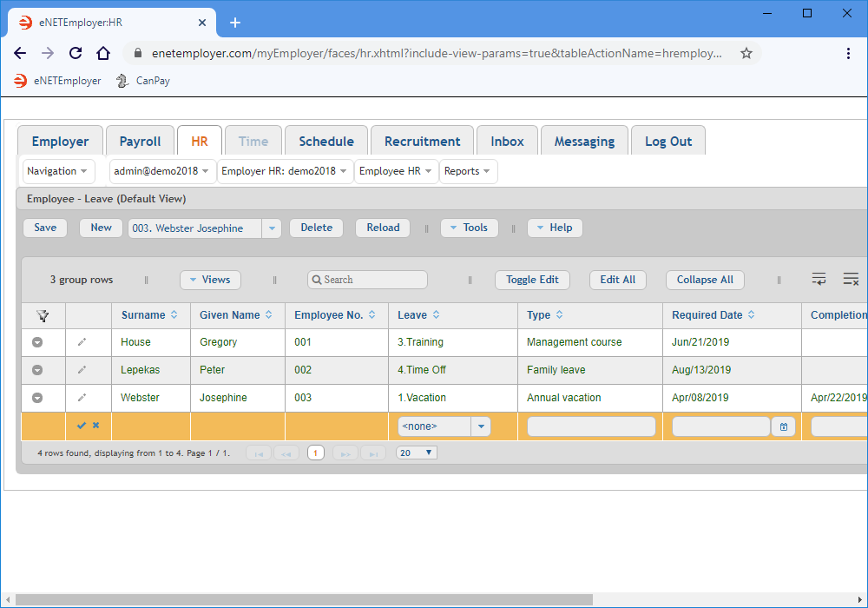
Task: Click Toggle Edit button
Action: [x=532, y=280]
